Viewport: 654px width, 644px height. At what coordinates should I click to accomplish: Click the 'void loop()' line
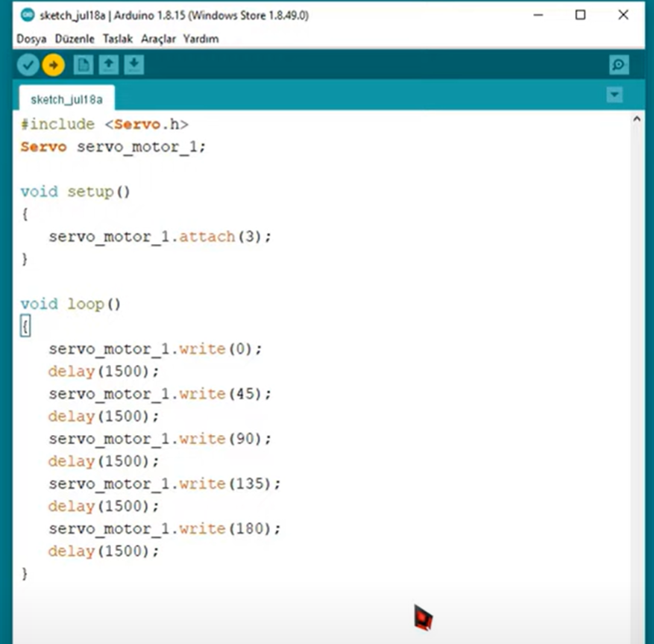[x=71, y=304]
